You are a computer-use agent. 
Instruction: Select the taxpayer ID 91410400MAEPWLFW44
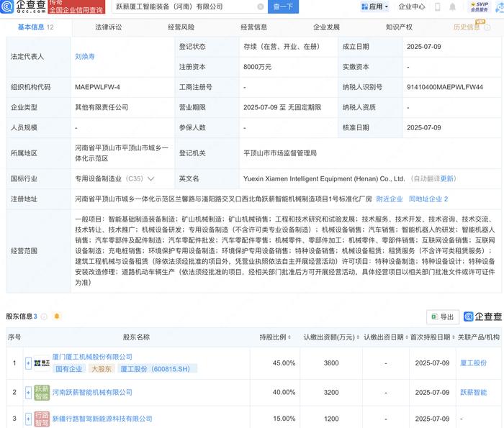point(445,87)
